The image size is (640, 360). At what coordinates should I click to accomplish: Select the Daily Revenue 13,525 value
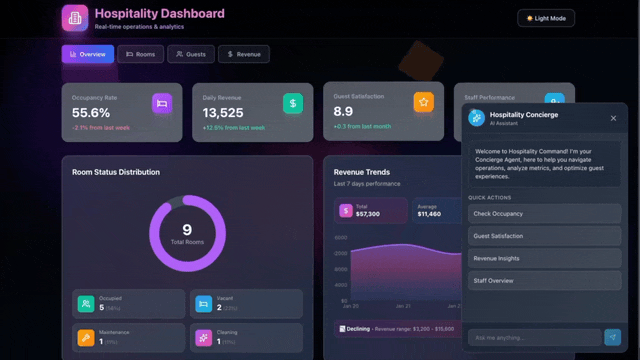(223, 113)
